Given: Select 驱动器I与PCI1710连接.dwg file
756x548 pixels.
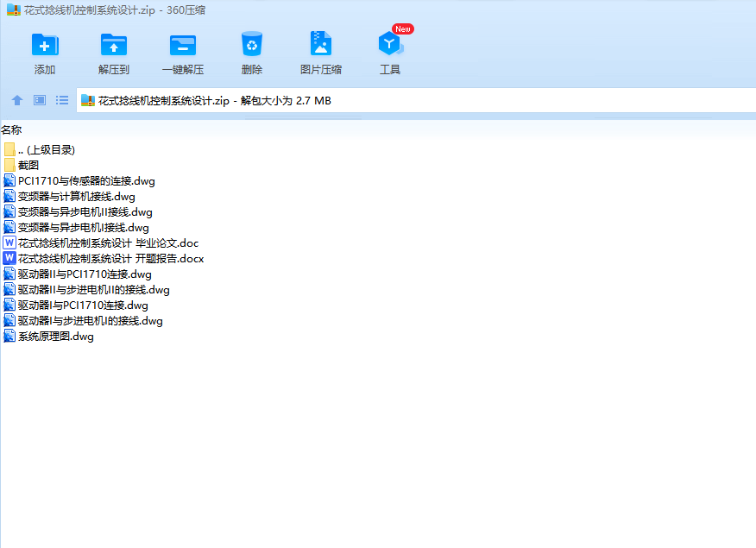Looking at the screenshot, I should [76, 305].
